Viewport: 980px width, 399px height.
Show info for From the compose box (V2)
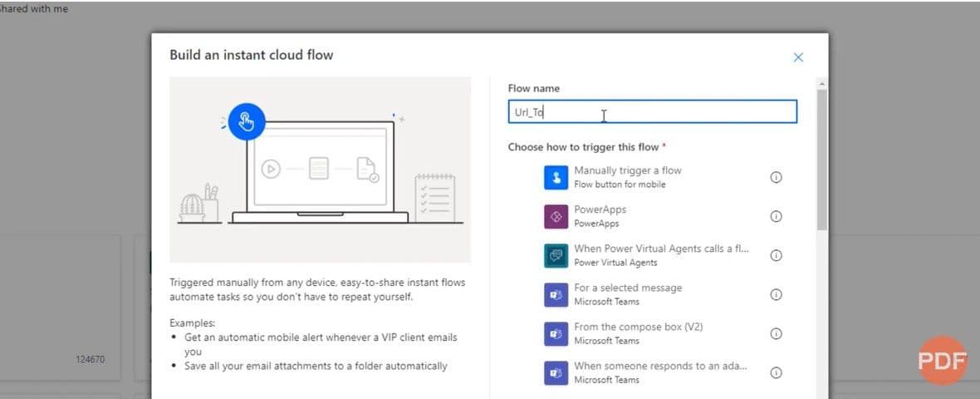(x=777, y=333)
